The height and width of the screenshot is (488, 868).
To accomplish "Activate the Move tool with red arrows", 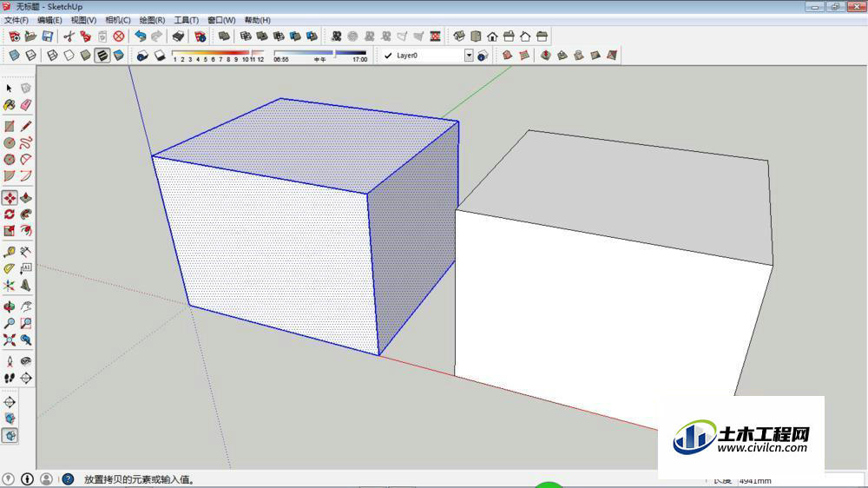I will point(10,198).
